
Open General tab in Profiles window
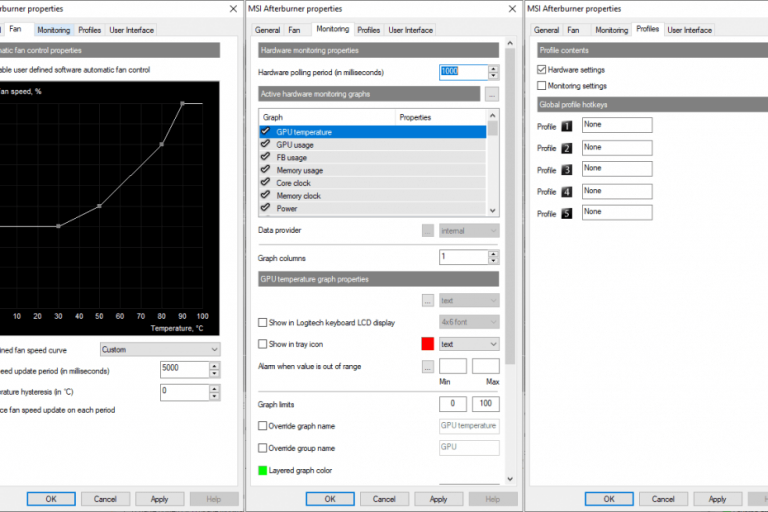[x=546, y=30]
